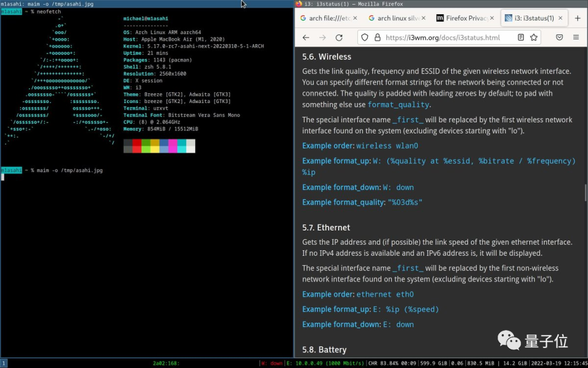This screenshot has height=368, width=588.
Task: Toggle reader view in the address bar
Action: [x=521, y=38]
